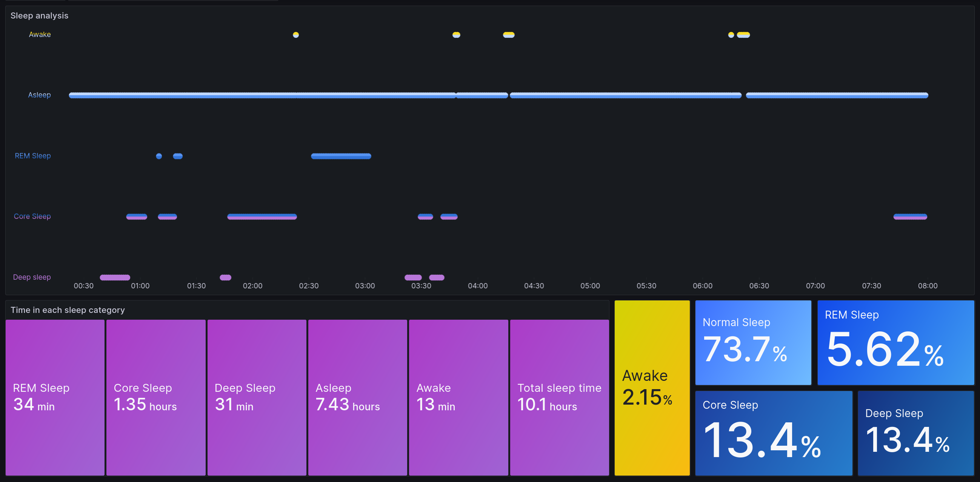Click the first Deep sleep bar near 01:00
Screen dimensions: 980x482
click(115, 277)
